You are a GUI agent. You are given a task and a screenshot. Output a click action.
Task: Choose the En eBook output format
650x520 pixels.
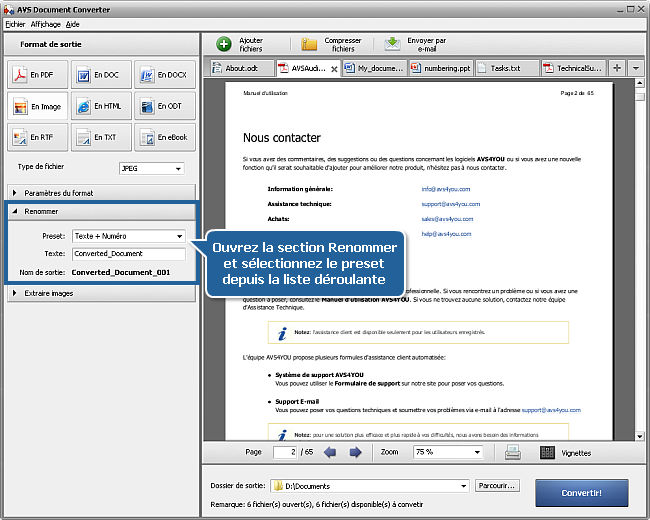tap(165, 137)
